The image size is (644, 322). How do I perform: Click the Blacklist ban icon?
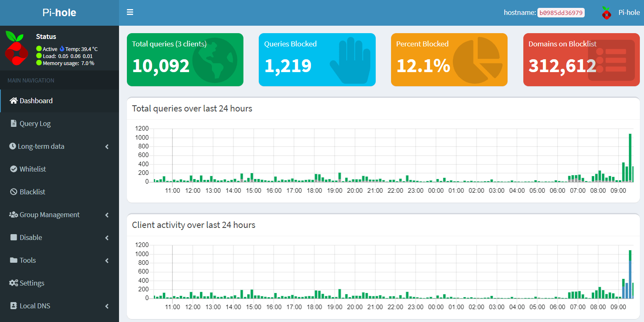[14, 192]
